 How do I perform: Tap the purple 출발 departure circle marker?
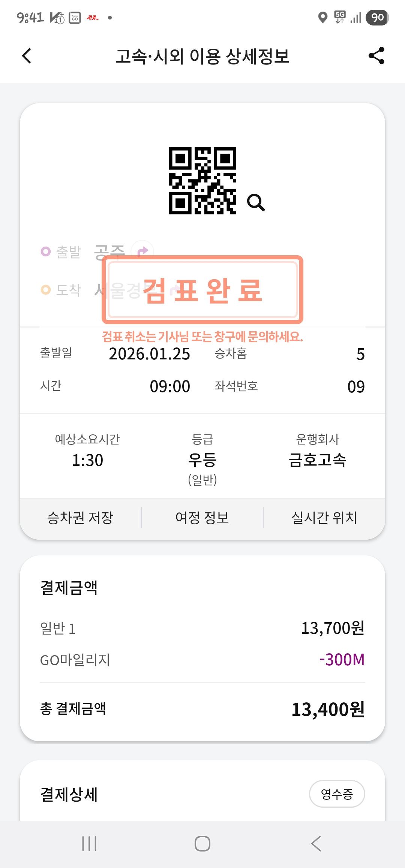point(46,251)
